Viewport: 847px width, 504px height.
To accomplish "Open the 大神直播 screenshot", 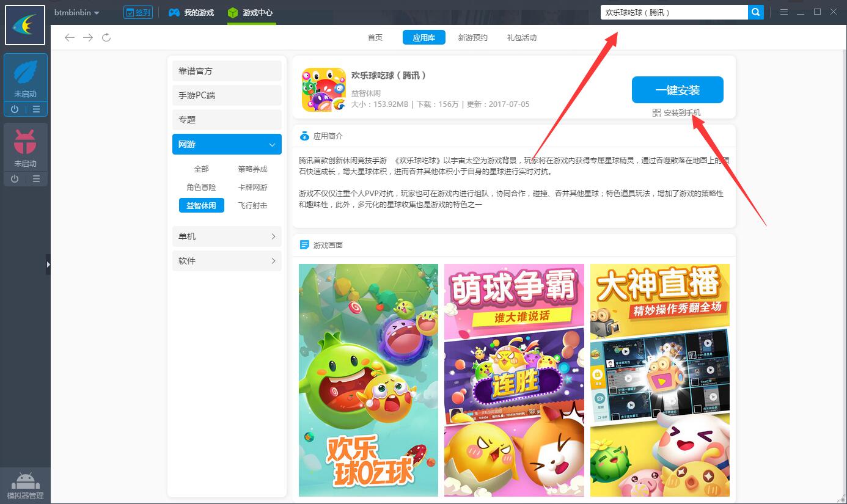I will pyautogui.click(x=660, y=380).
